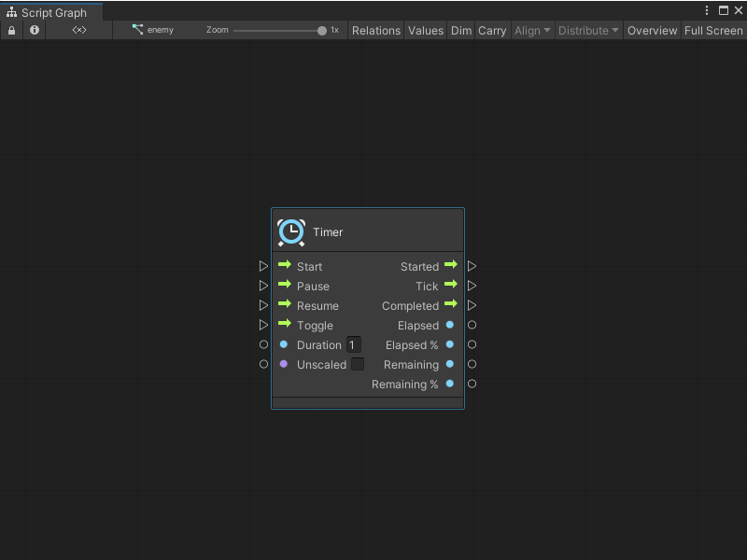Click the info icon in the toolbar
This screenshot has width=747, height=560.
[x=34, y=30]
